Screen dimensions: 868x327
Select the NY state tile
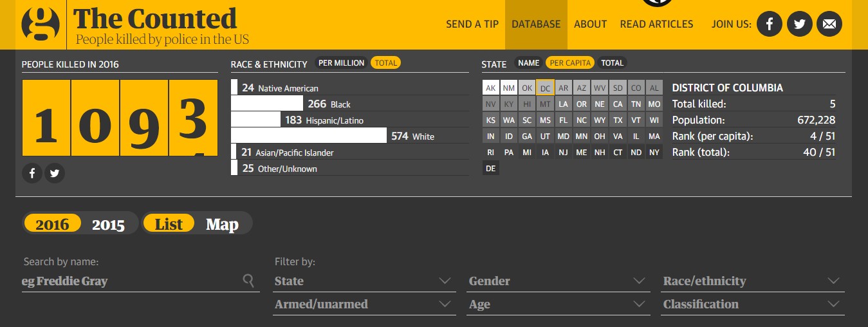[654, 152]
